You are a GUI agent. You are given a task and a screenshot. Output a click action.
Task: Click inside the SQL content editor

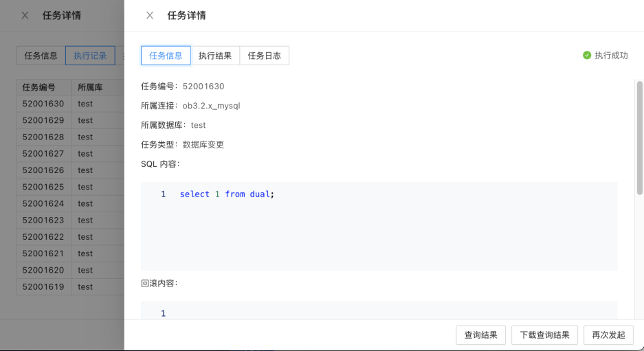[379, 226]
